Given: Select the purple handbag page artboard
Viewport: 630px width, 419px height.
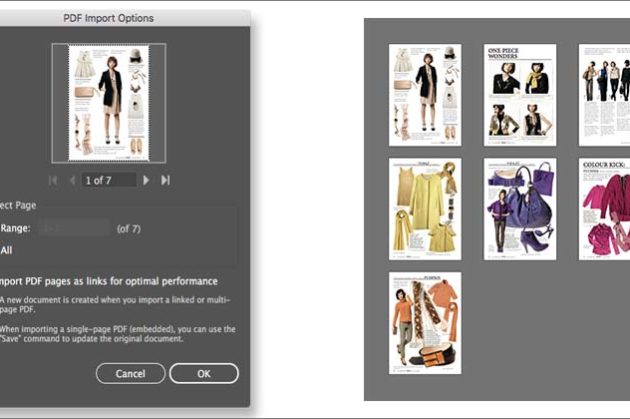Looking at the screenshot, I should pyautogui.click(x=520, y=208).
